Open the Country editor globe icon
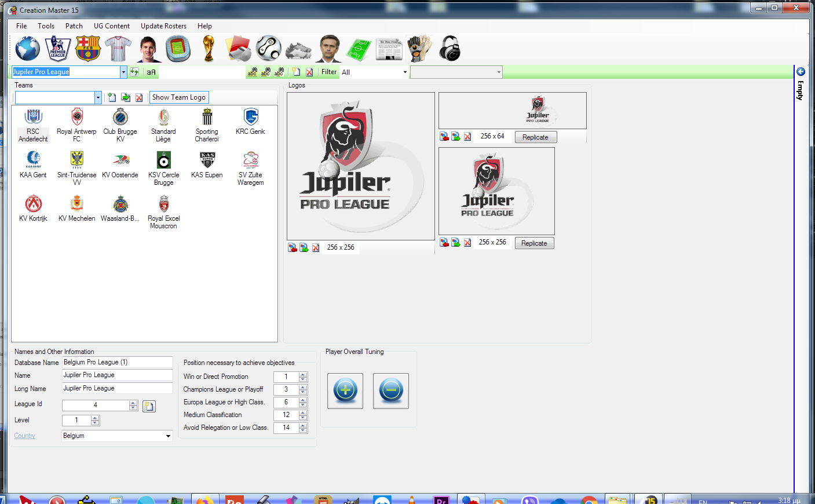815x504 pixels. click(x=27, y=49)
